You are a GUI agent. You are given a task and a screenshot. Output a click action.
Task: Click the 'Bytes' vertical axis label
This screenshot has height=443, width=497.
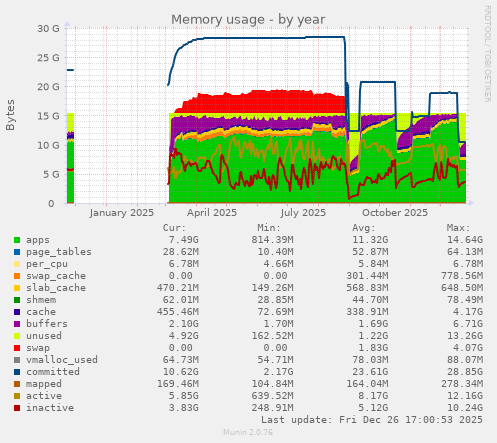(10, 115)
